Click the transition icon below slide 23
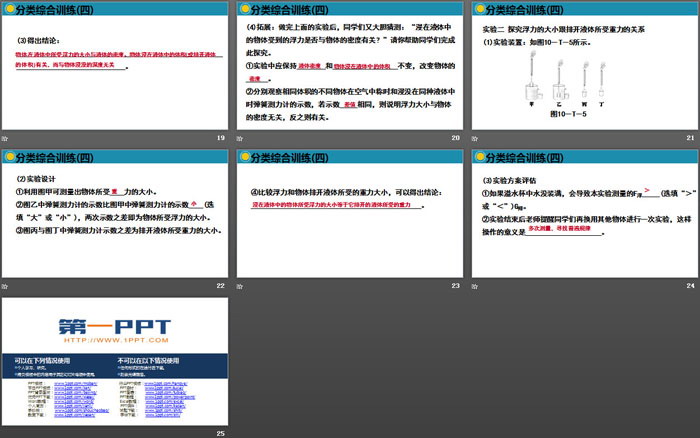Image resolution: width=700 pixels, height=438 pixels. point(241,286)
